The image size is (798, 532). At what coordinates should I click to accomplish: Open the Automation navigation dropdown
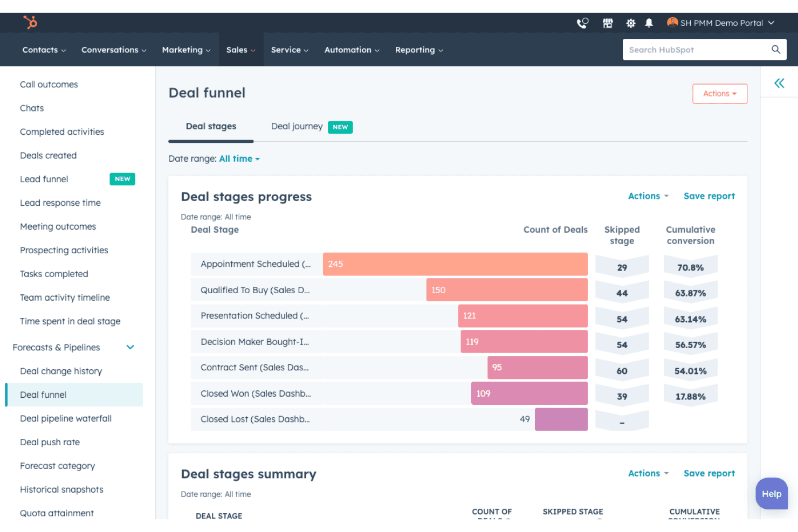[x=352, y=50]
